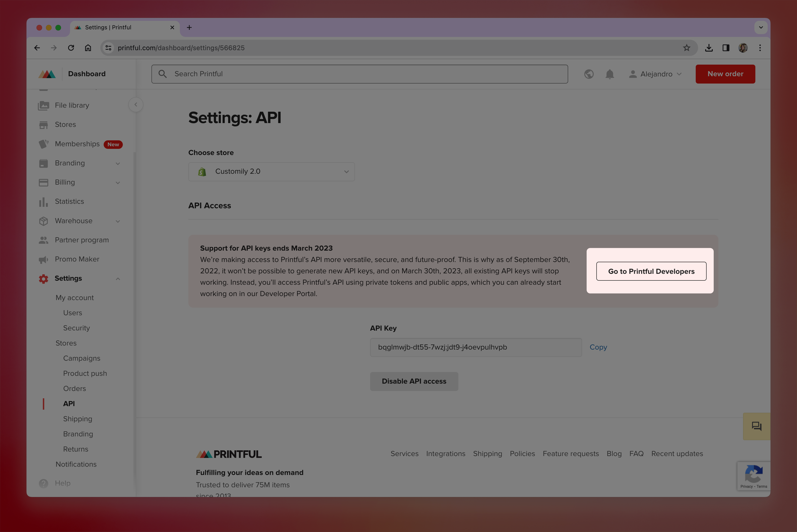The height and width of the screenshot is (532, 797).
Task: Open the Customily 2.0 store dropdown
Action: [x=271, y=172]
